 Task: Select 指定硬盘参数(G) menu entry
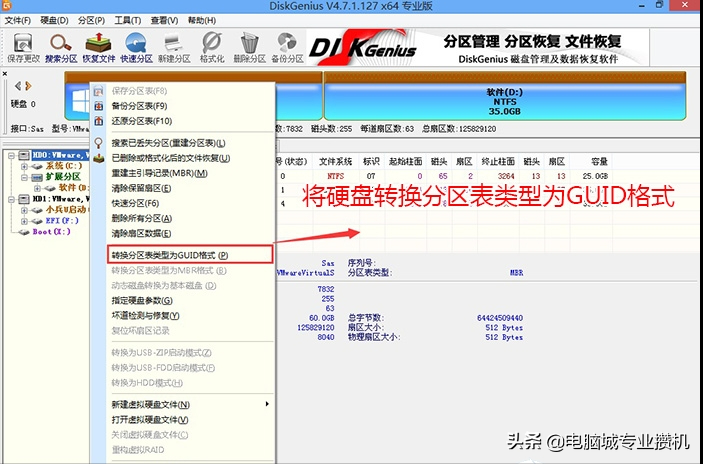point(142,301)
